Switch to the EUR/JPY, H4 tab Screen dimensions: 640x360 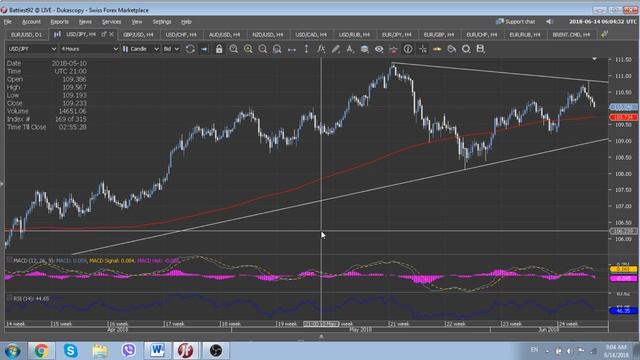(x=396, y=35)
